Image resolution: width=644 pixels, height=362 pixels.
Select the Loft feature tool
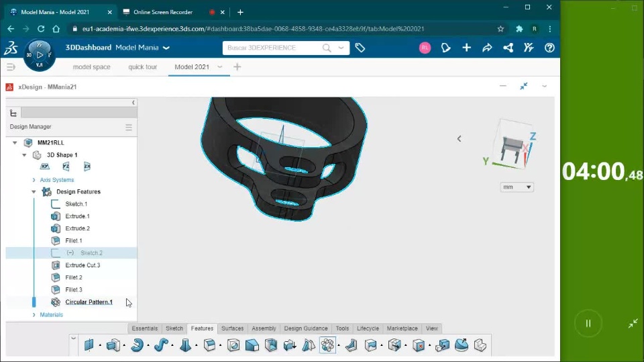click(185, 345)
